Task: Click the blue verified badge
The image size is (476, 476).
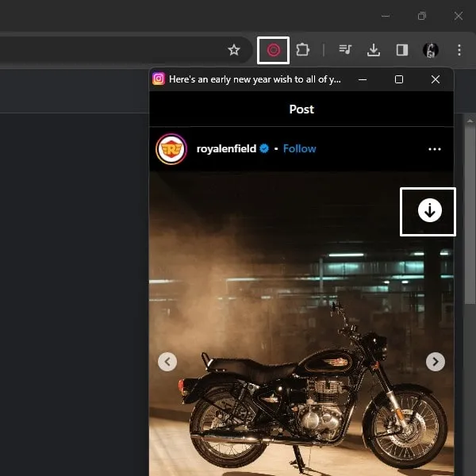Action: click(264, 148)
